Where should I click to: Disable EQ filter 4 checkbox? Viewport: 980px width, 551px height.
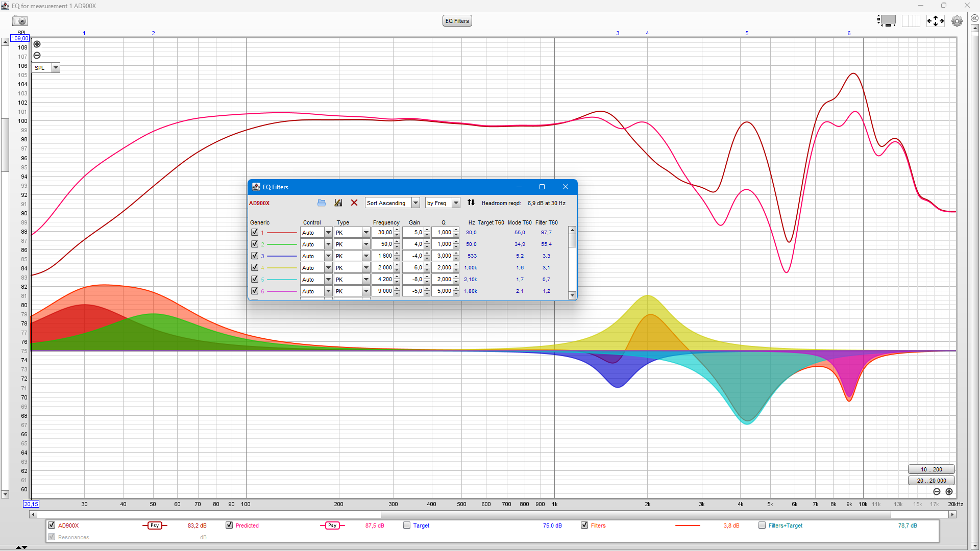click(x=255, y=267)
